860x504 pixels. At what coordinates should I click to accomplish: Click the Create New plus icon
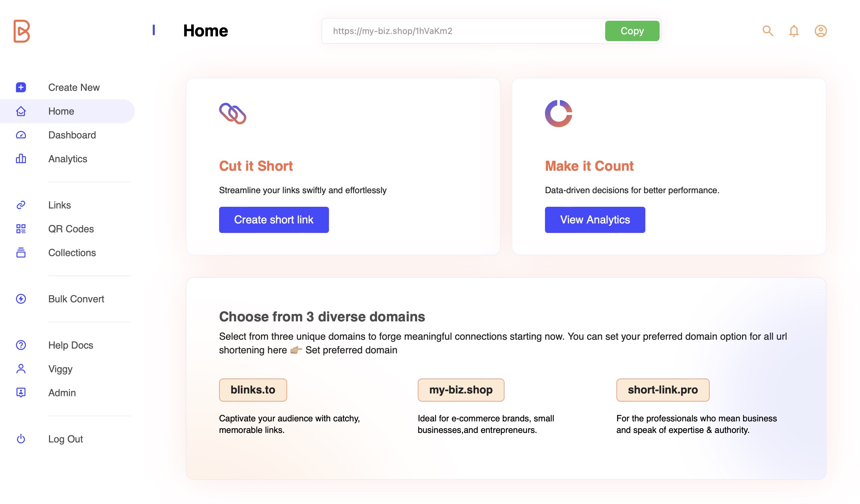(x=21, y=87)
